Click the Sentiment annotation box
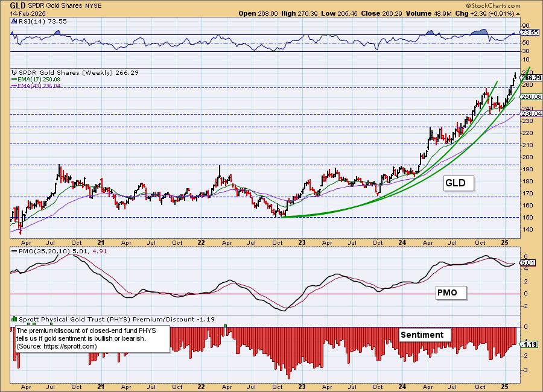This screenshot has height=392, width=543. (x=425, y=335)
